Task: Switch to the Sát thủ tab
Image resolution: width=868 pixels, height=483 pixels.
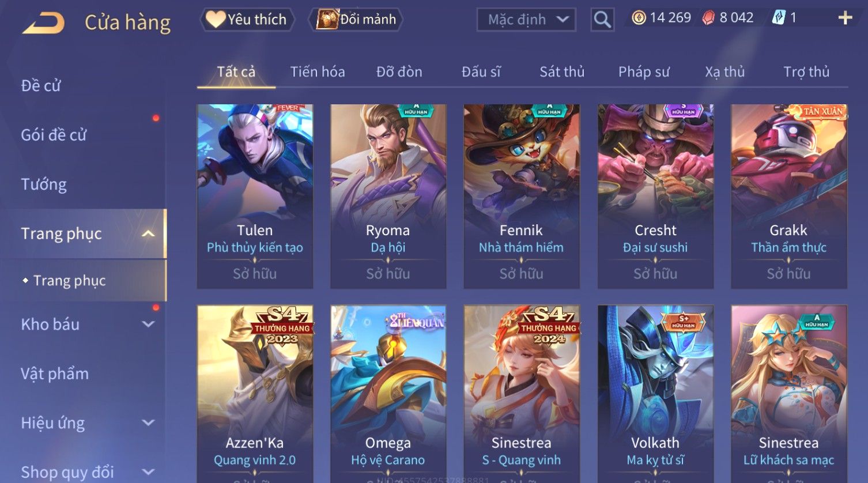Action: (562, 71)
